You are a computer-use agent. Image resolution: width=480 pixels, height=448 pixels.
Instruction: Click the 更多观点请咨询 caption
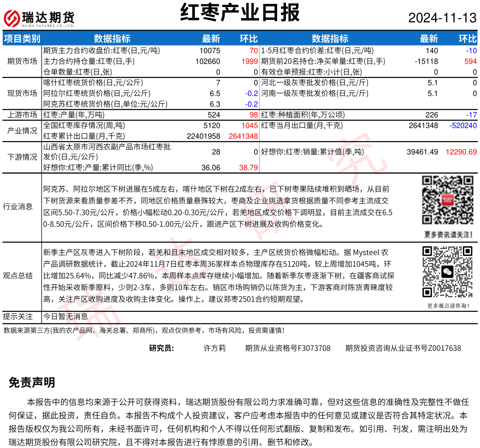447,306
